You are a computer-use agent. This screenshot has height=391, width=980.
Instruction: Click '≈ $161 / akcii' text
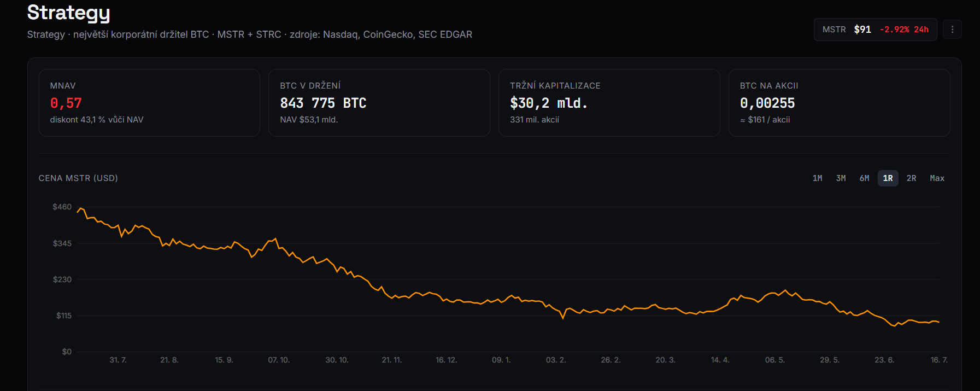[x=765, y=120]
